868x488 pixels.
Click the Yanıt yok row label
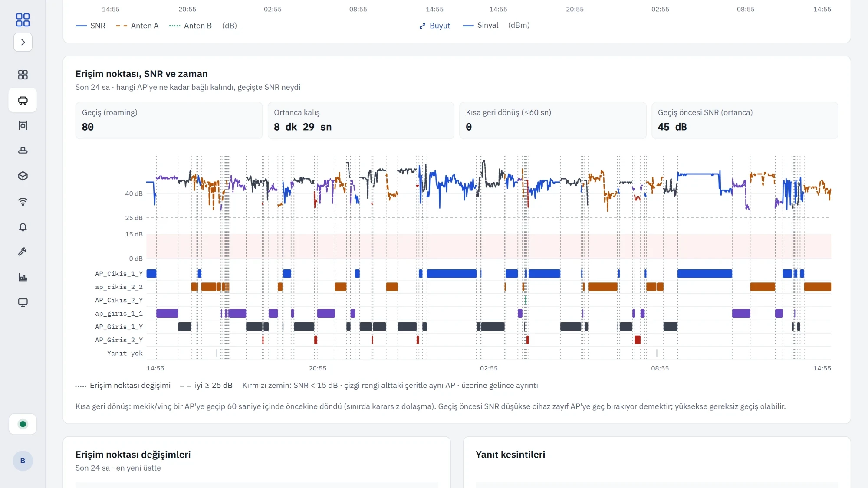pyautogui.click(x=125, y=353)
